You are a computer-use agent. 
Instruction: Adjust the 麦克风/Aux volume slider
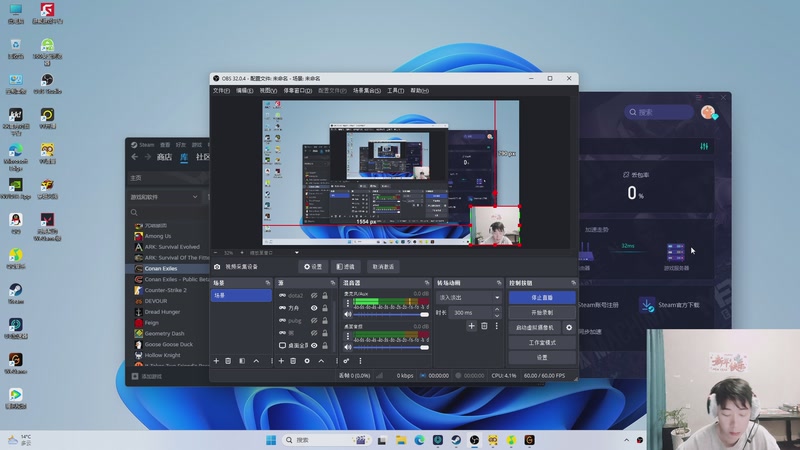(391, 314)
